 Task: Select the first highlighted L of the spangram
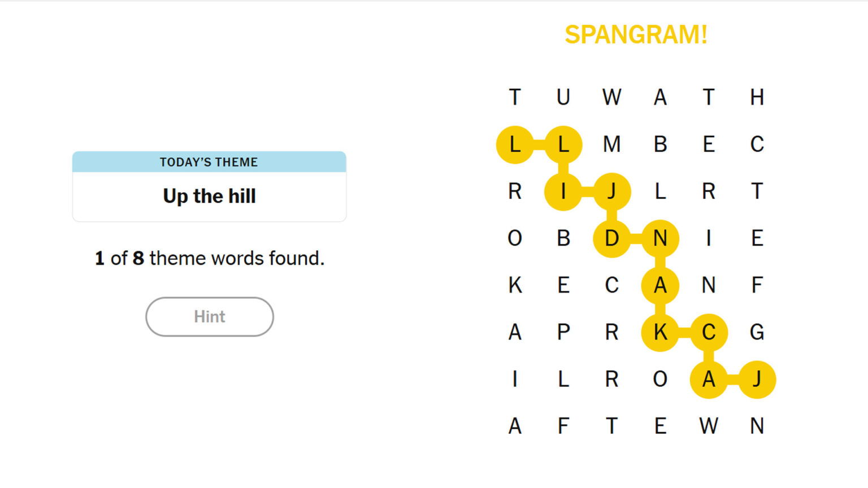[515, 144]
